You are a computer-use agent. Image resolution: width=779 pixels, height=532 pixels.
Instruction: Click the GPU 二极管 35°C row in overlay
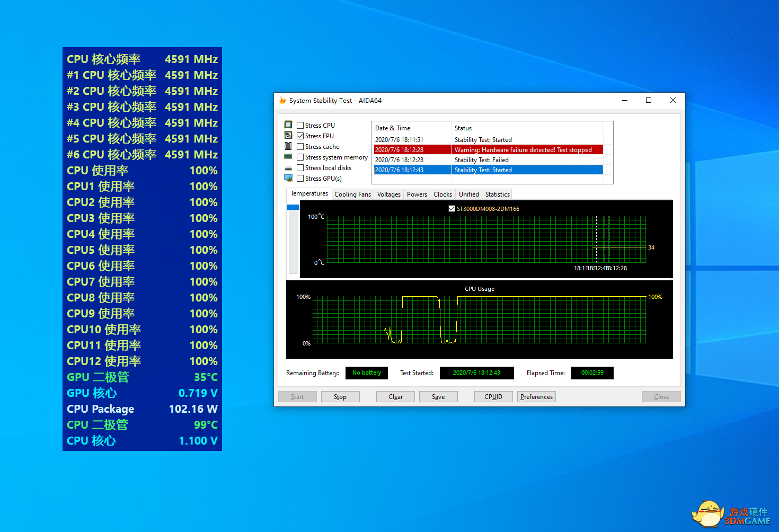tap(142, 377)
